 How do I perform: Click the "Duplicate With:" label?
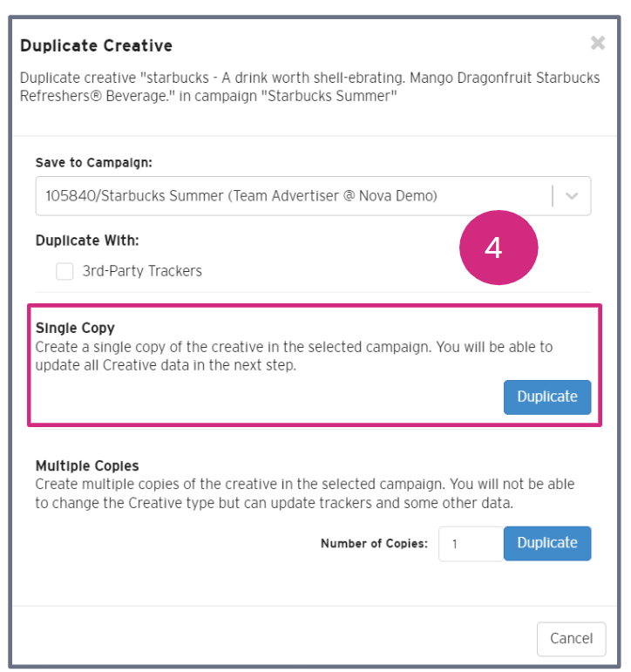tap(87, 240)
